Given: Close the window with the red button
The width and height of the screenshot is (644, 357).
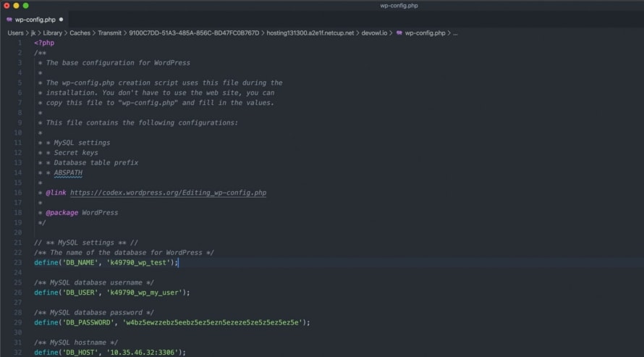Looking at the screenshot, I should point(7,6).
